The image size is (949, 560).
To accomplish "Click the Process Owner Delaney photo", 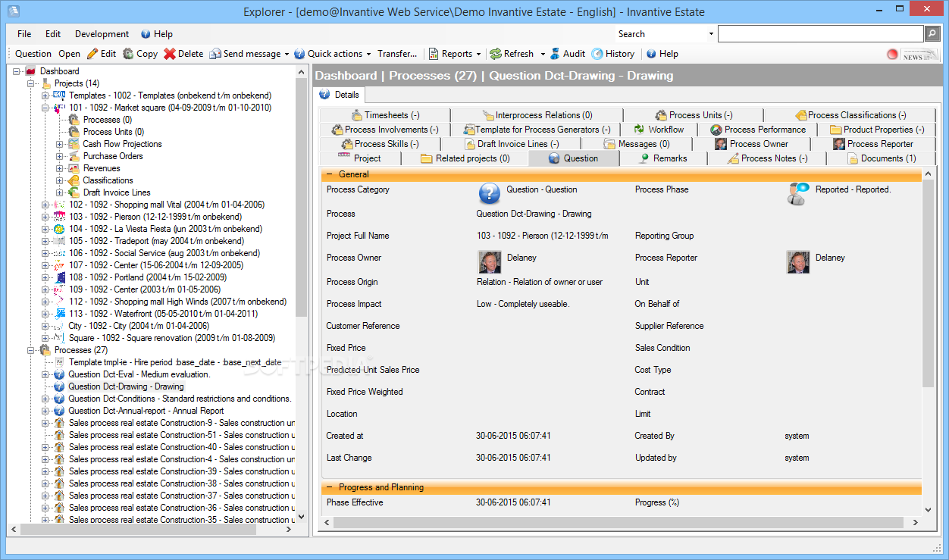I will 489,261.
